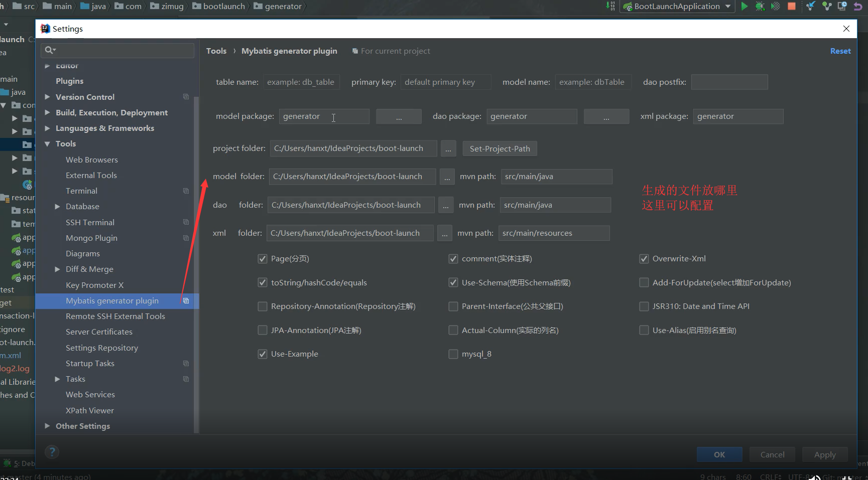The height and width of the screenshot is (480, 868).
Task: Enable JPA-Annotation checkbox
Action: click(x=263, y=331)
